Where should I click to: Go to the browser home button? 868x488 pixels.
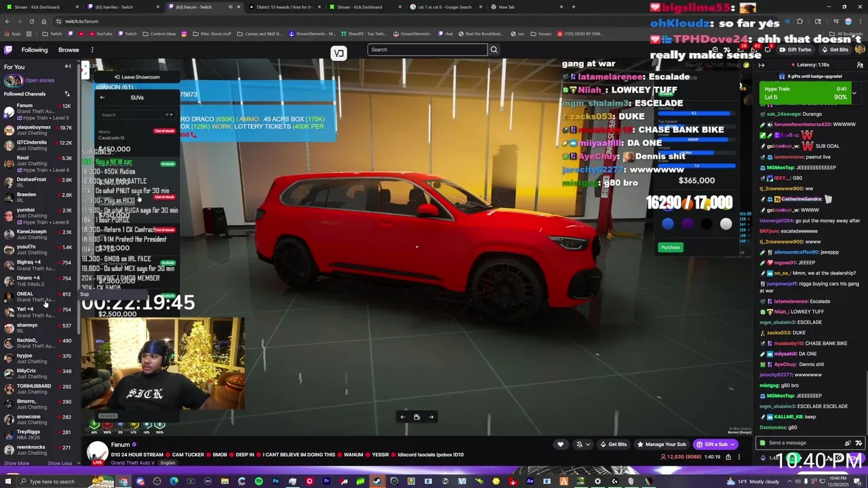coord(44,21)
